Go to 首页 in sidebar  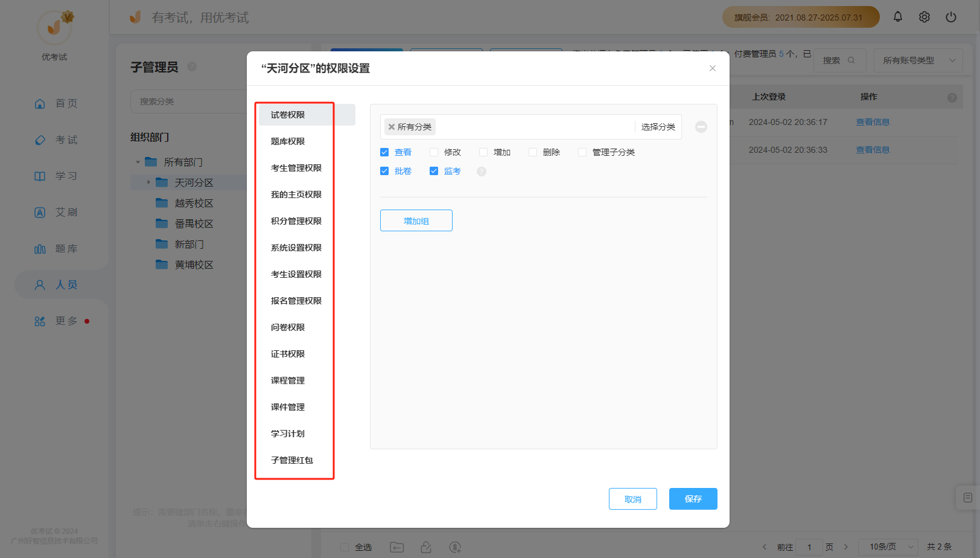pos(56,103)
